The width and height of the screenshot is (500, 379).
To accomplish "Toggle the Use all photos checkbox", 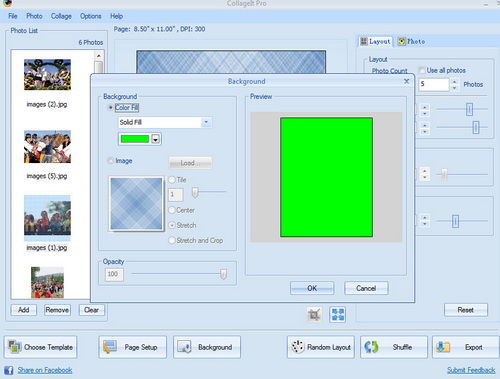I will (422, 70).
